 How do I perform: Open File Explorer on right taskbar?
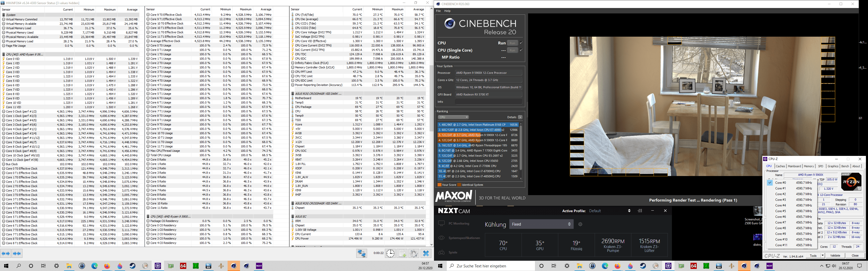(579, 266)
